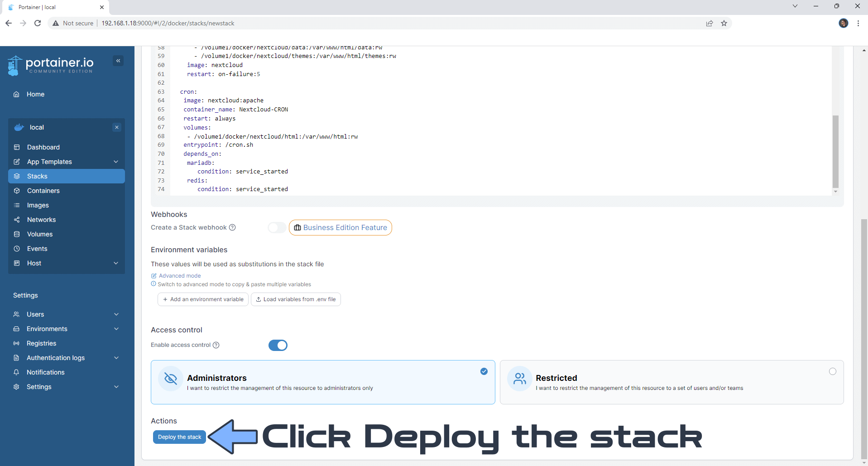This screenshot has height=466, width=868.
Task: View Events via the clock icon
Action: (16, 248)
